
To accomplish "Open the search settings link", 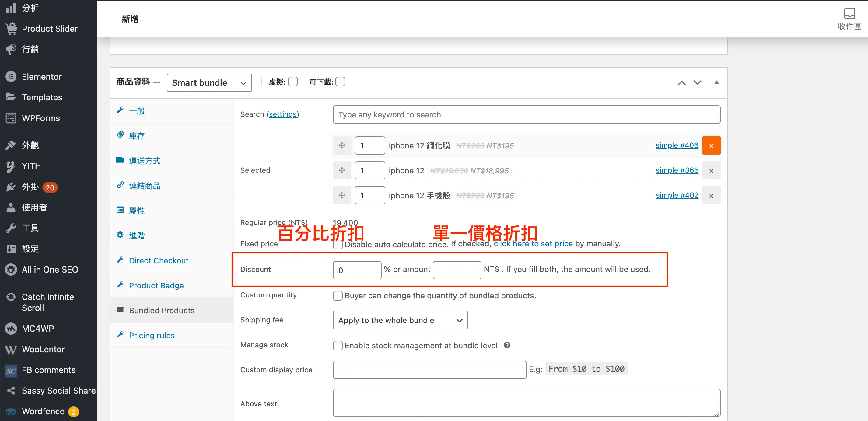I will 283,114.
